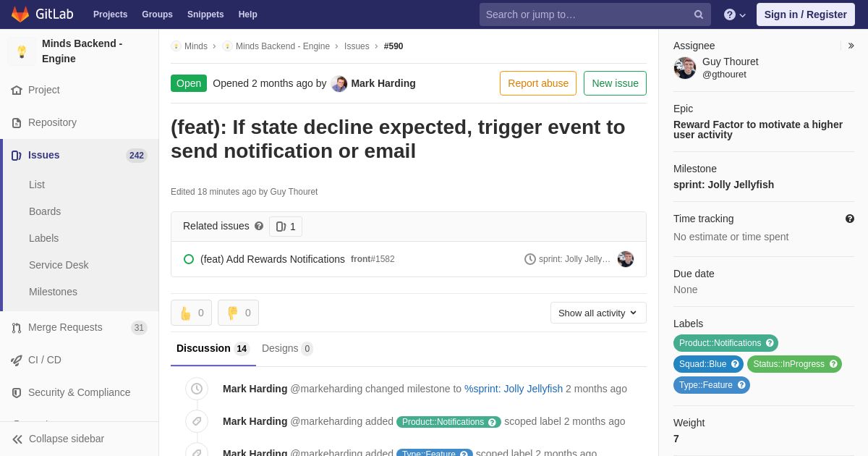Click the Mark Harding author name link

coord(383,83)
